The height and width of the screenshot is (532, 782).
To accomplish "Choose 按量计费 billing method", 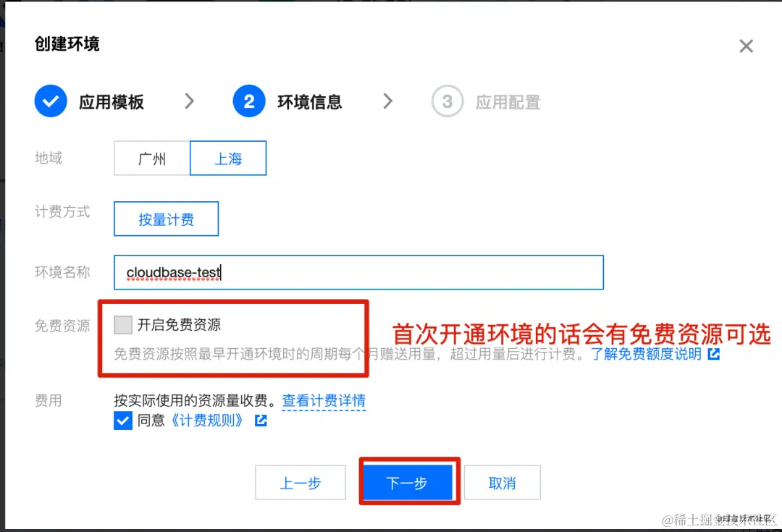I will click(x=166, y=219).
